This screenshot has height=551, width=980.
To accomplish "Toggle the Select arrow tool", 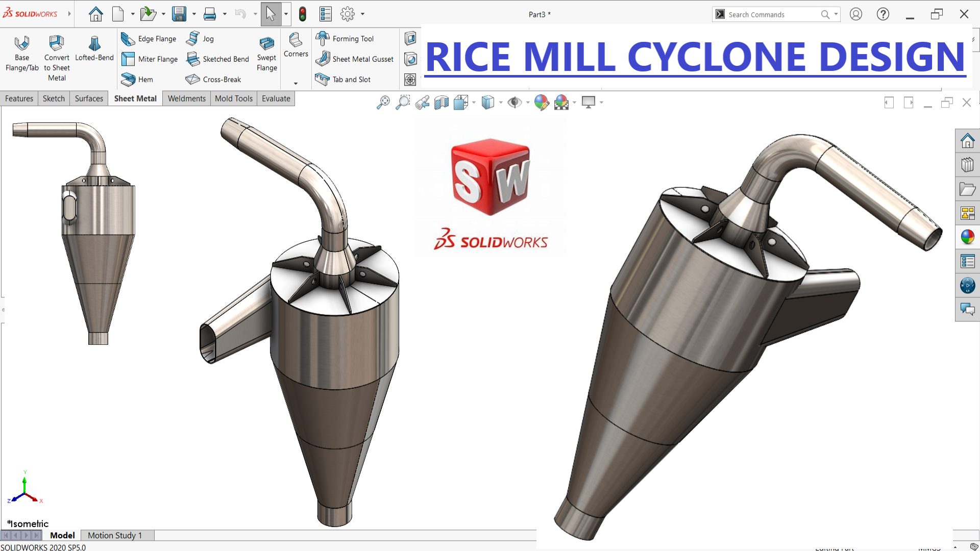I will [271, 14].
